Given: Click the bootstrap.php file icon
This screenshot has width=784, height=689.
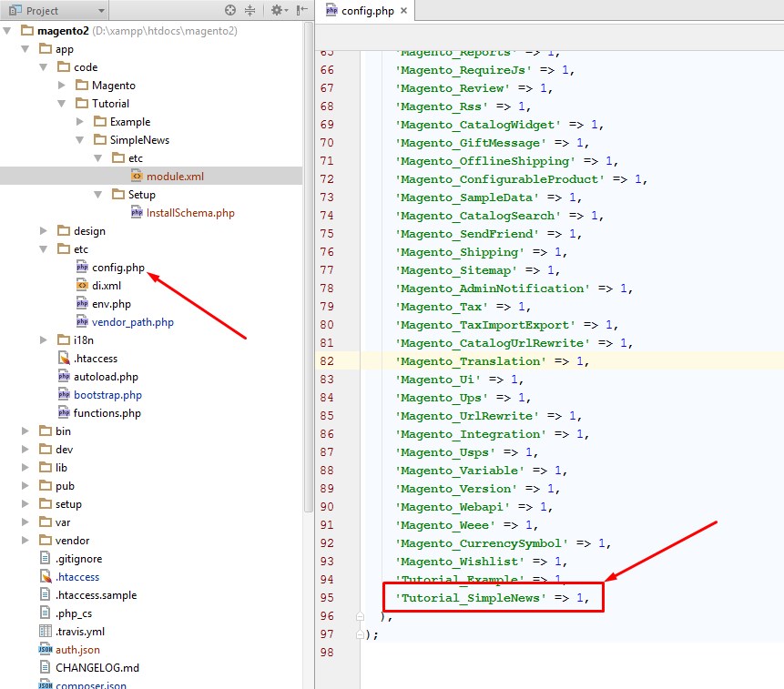Looking at the screenshot, I should click(64, 395).
